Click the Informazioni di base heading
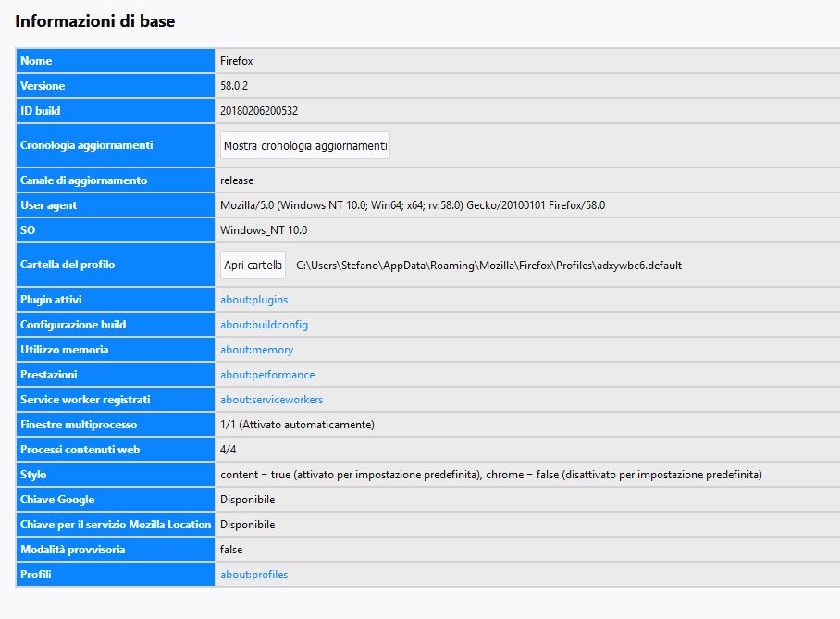Screen dimensions: 840x619 click(x=94, y=21)
